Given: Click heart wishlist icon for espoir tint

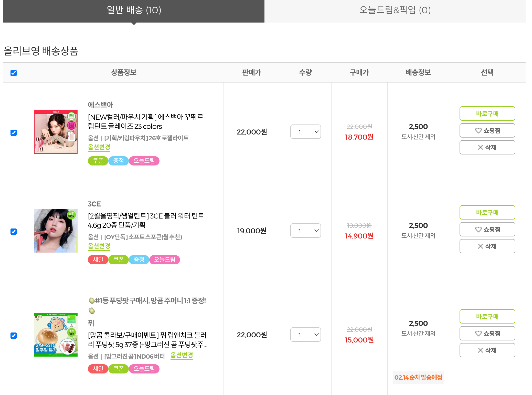Looking at the screenshot, I should (478, 131).
